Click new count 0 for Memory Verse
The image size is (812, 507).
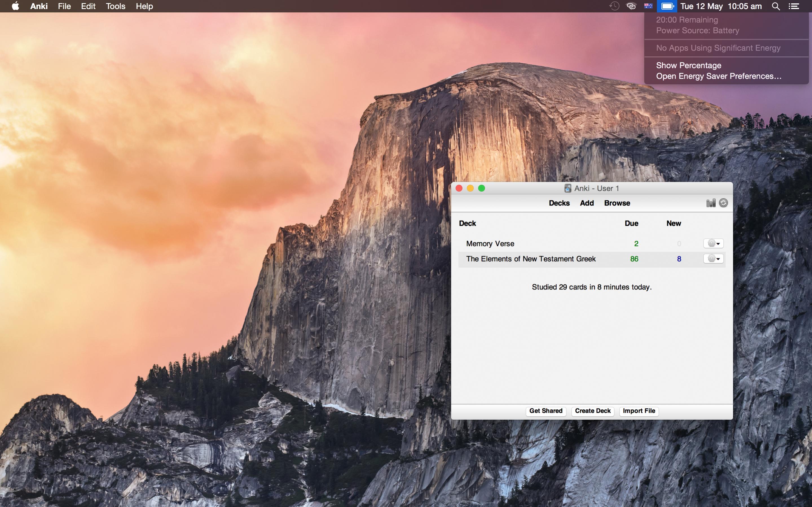679,243
